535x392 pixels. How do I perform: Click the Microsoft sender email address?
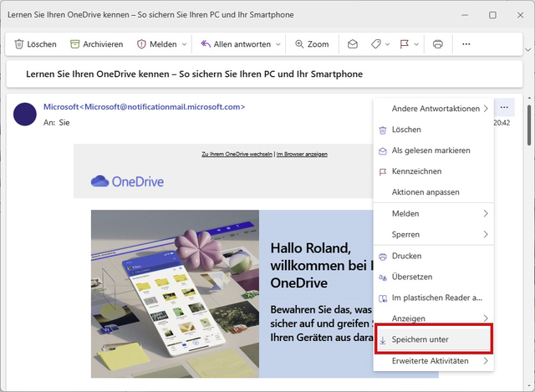144,107
